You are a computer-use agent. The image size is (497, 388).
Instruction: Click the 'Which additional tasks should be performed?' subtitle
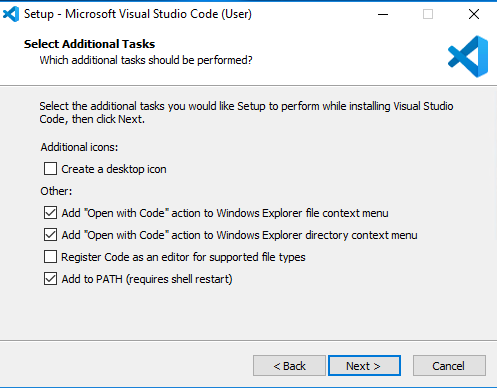point(146,60)
